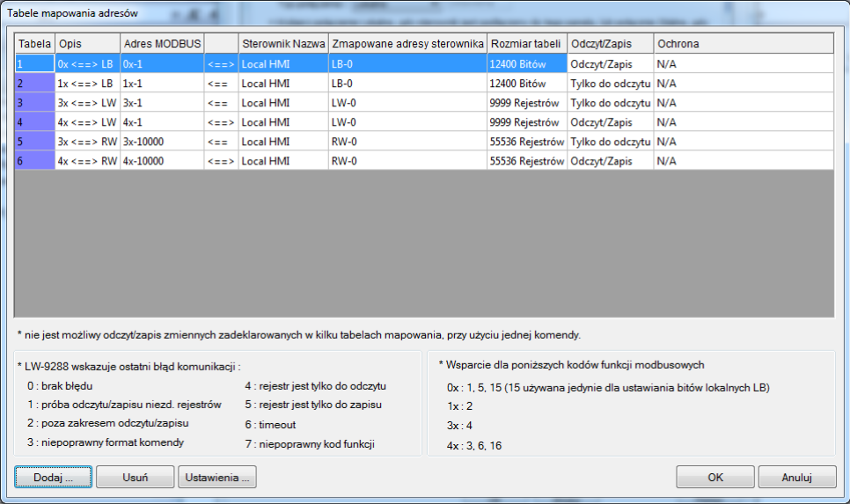
Task: Click the '0x <==> LB' description cell
Action: coord(87,64)
